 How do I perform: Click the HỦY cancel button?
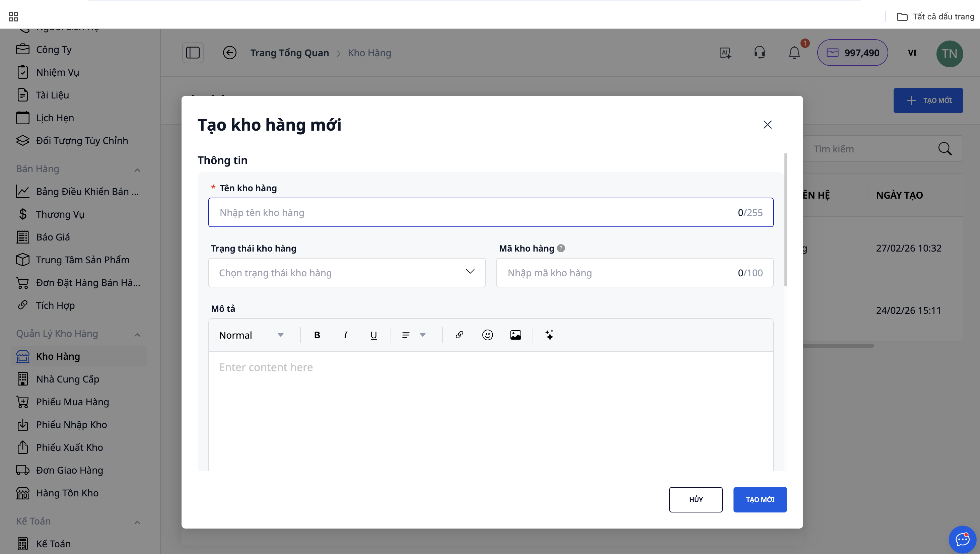click(695, 499)
